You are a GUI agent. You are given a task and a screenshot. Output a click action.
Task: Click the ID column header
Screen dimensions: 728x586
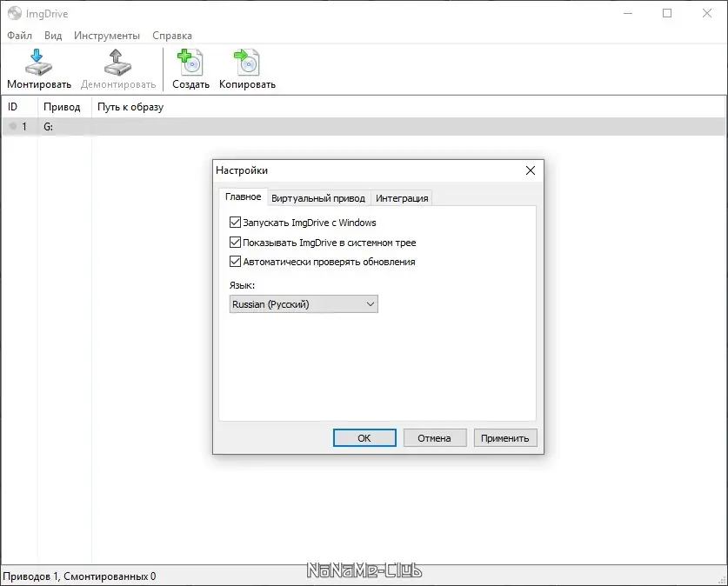pos(19,107)
